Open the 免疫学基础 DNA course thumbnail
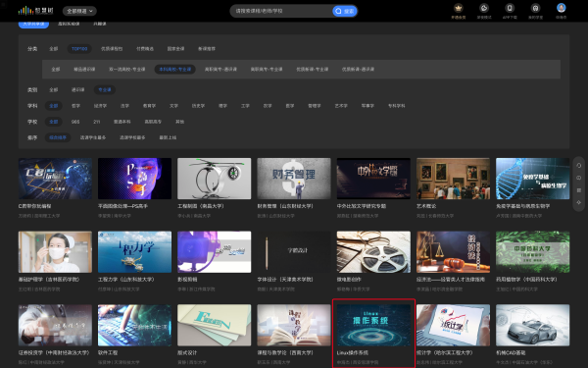Viewport: 588px width, 368px height. 532,179
